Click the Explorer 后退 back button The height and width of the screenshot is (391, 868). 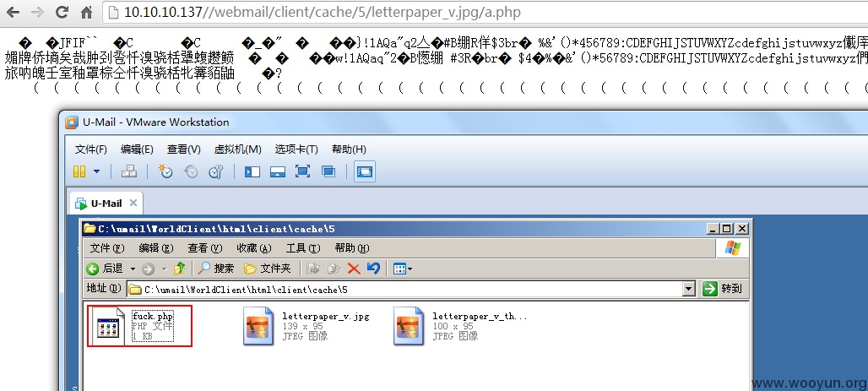[x=106, y=269]
